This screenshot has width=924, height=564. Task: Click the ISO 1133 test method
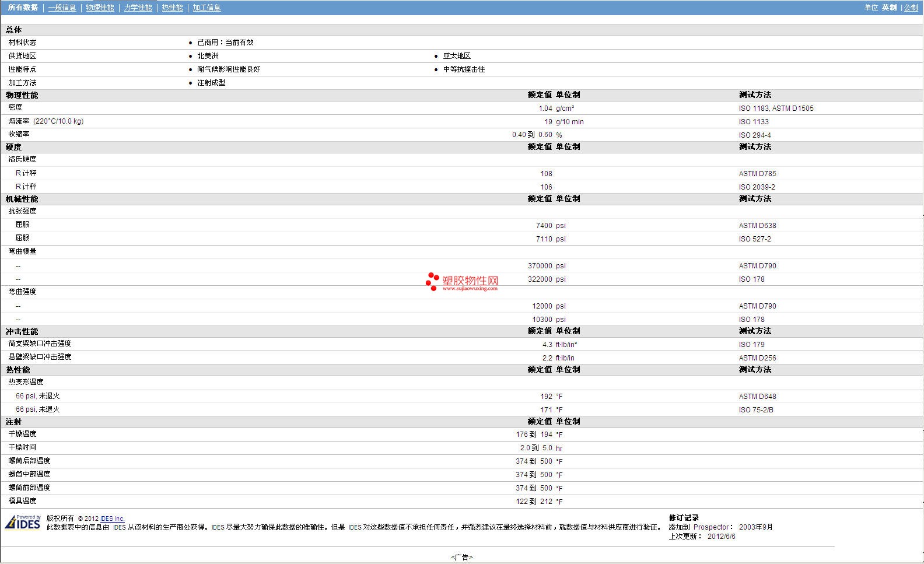pyautogui.click(x=754, y=122)
